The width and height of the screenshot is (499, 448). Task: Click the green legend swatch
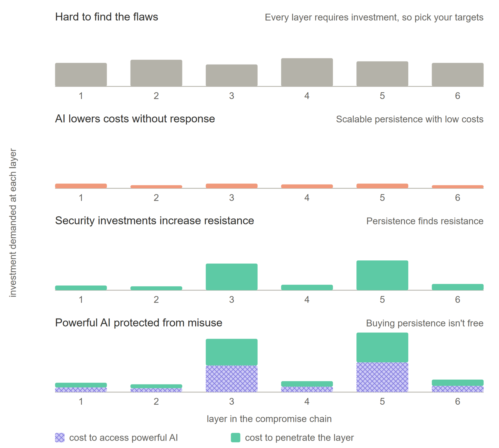[235, 438]
